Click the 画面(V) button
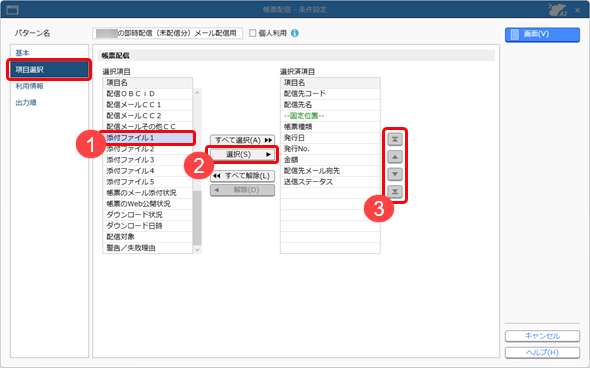Image resolution: width=590 pixels, height=368 pixels. click(x=542, y=34)
